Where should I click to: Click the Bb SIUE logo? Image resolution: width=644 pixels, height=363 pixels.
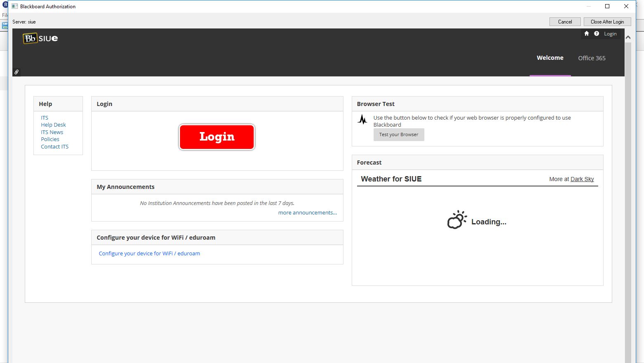[40, 38]
